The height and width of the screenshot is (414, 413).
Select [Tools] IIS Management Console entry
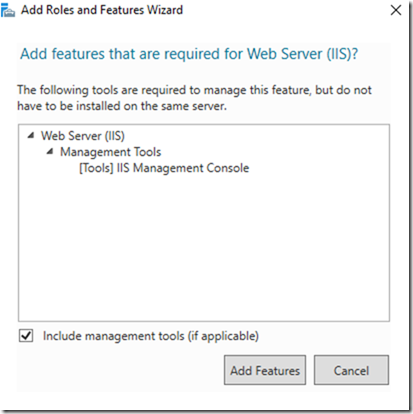[164, 168]
